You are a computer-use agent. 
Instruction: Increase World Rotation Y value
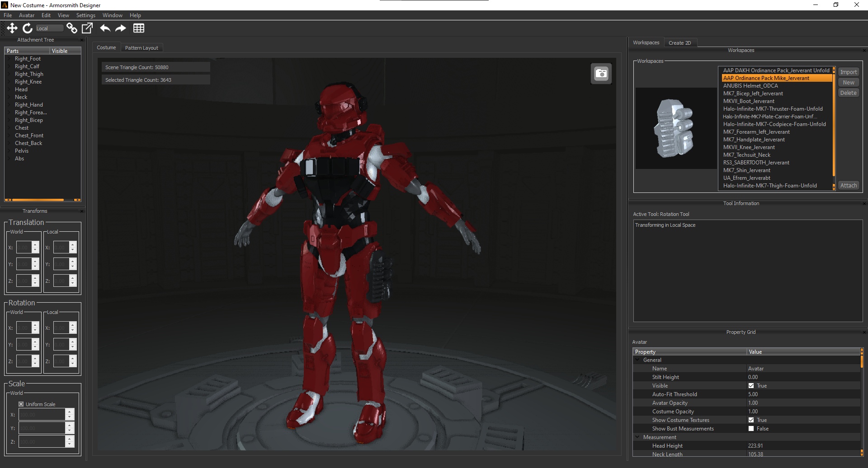35,342
